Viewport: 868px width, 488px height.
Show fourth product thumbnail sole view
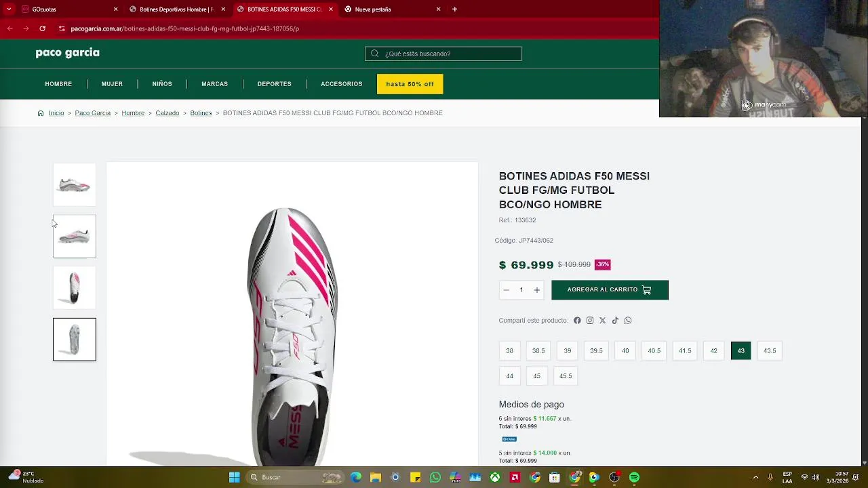[75, 339]
